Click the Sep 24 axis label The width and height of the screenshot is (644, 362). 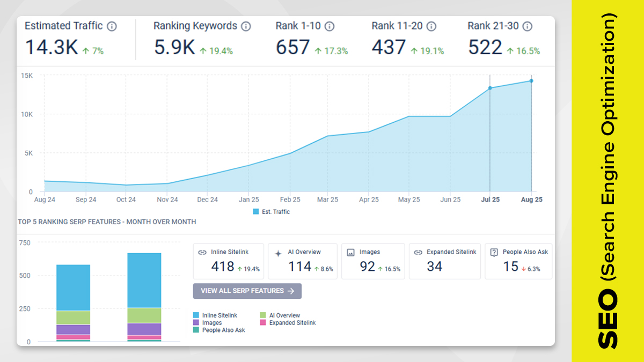(85, 200)
